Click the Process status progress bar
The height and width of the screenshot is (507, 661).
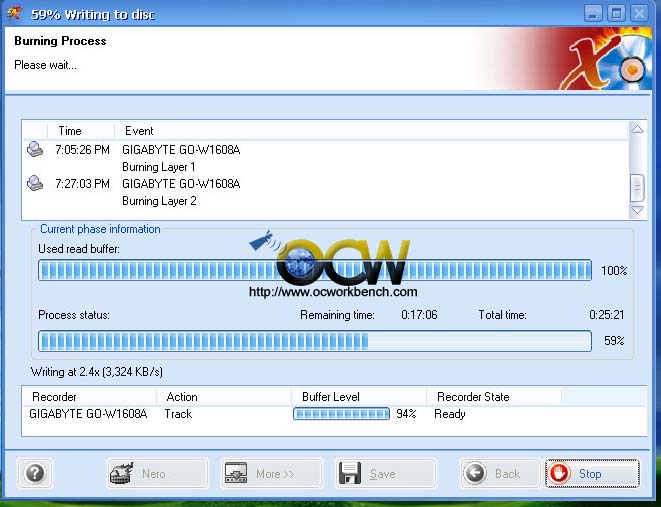coord(315,341)
